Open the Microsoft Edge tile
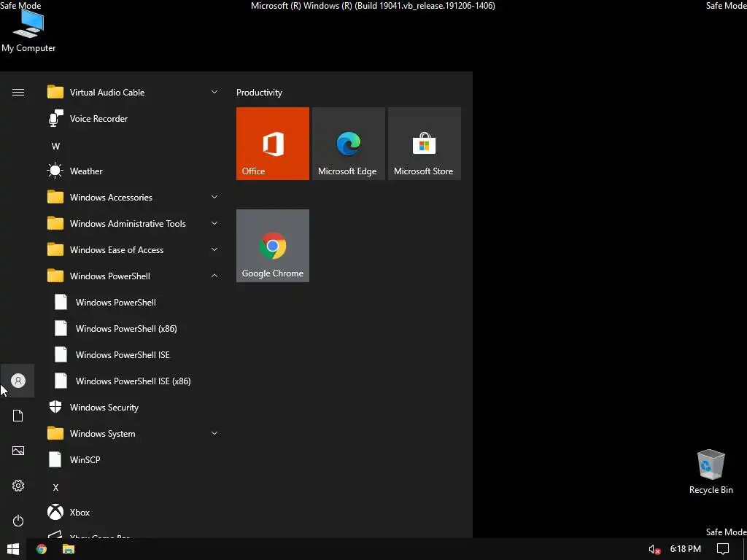The height and width of the screenshot is (560, 747). (348, 144)
